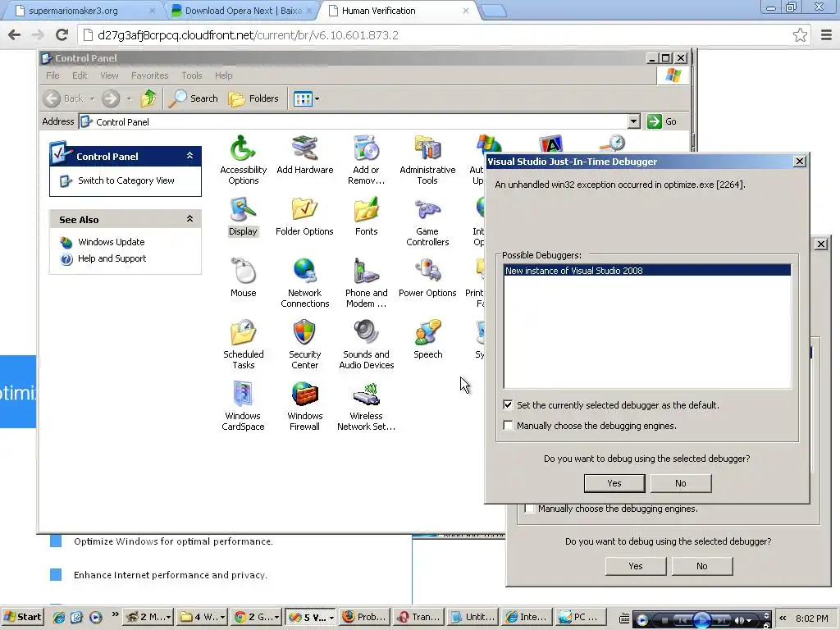Click Yes in front debugger dialog
The height and width of the screenshot is (630, 840).
(614, 483)
